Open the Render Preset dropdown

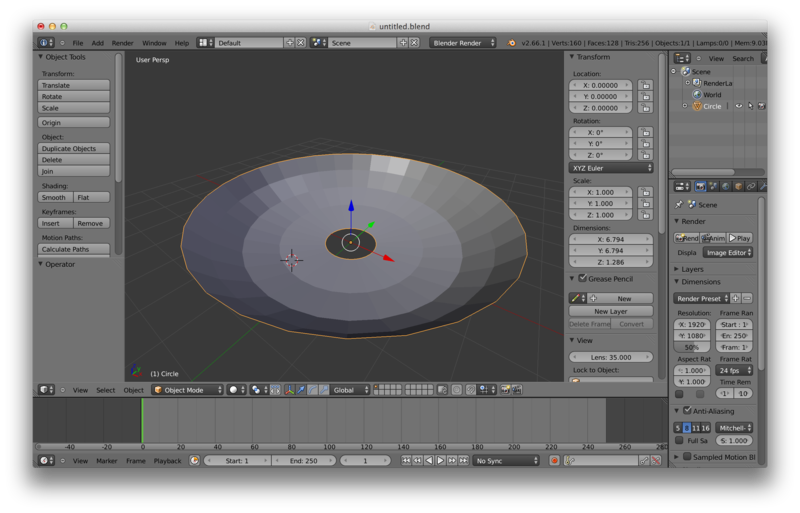click(701, 299)
